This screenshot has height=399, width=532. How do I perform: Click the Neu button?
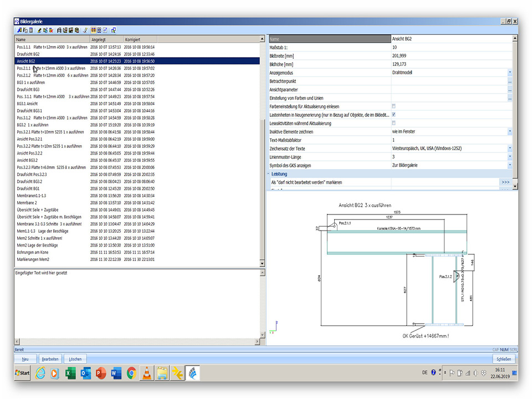point(25,359)
